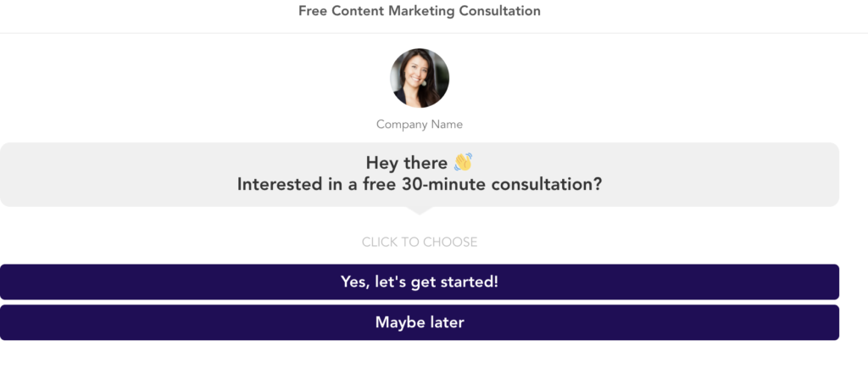The width and height of the screenshot is (868, 374).
Task: Select the "CLICK TO CHOOSE" prompt text
Action: click(x=420, y=243)
